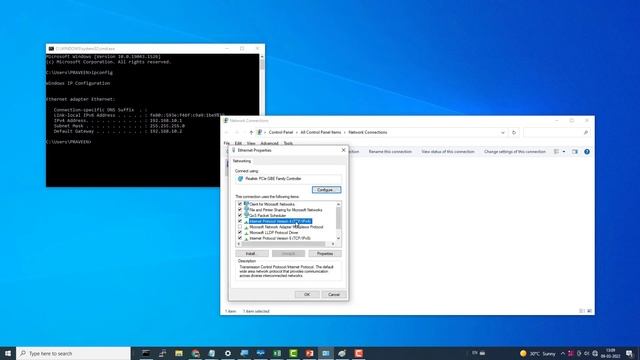Expand the address bar history dropdown
640x360 pixels.
pos(503,133)
